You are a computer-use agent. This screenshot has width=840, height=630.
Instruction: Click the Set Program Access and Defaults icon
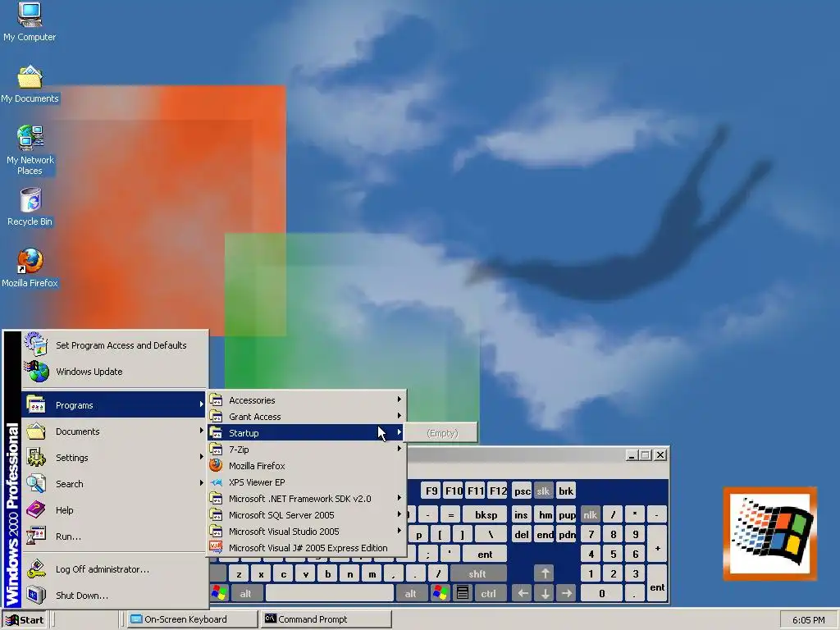(36, 345)
